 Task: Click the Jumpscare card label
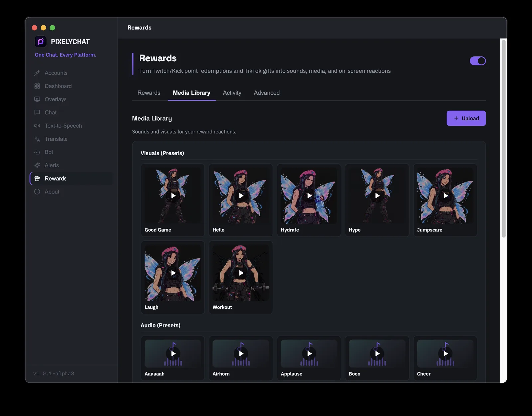[430, 230]
